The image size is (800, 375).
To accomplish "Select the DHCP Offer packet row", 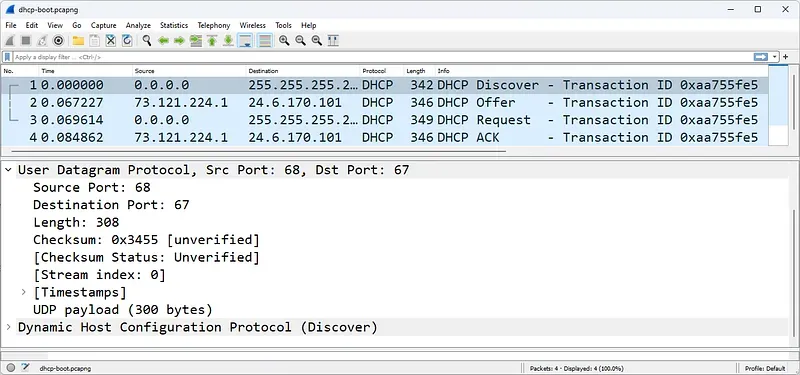I will pos(385,103).
